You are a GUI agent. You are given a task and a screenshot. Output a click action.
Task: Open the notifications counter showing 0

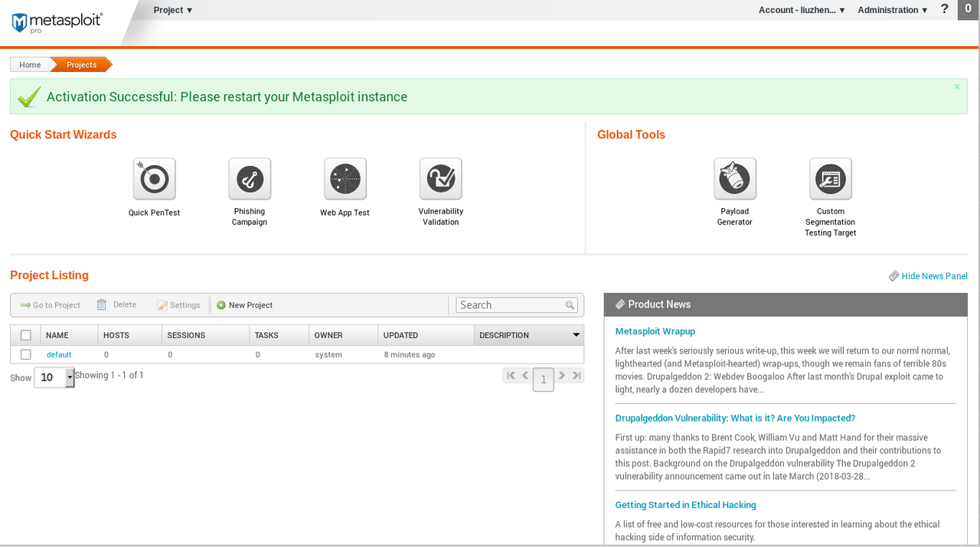click(x=969, y=10)
